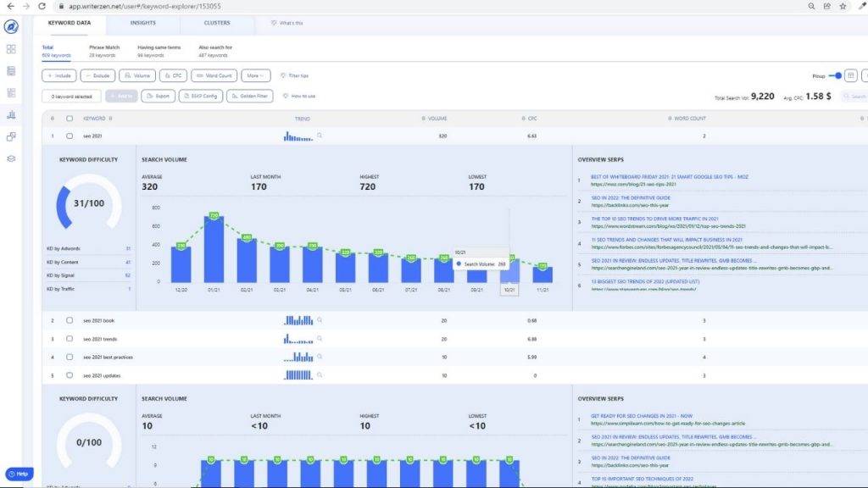Click the keyword difficulty 31/100 gauge

(88, 203)
